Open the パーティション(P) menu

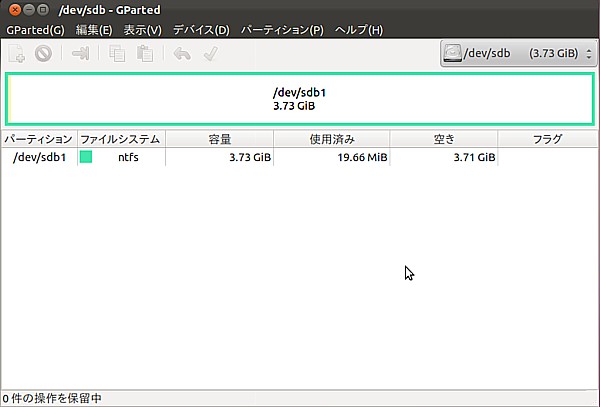[x=282, y=30]
